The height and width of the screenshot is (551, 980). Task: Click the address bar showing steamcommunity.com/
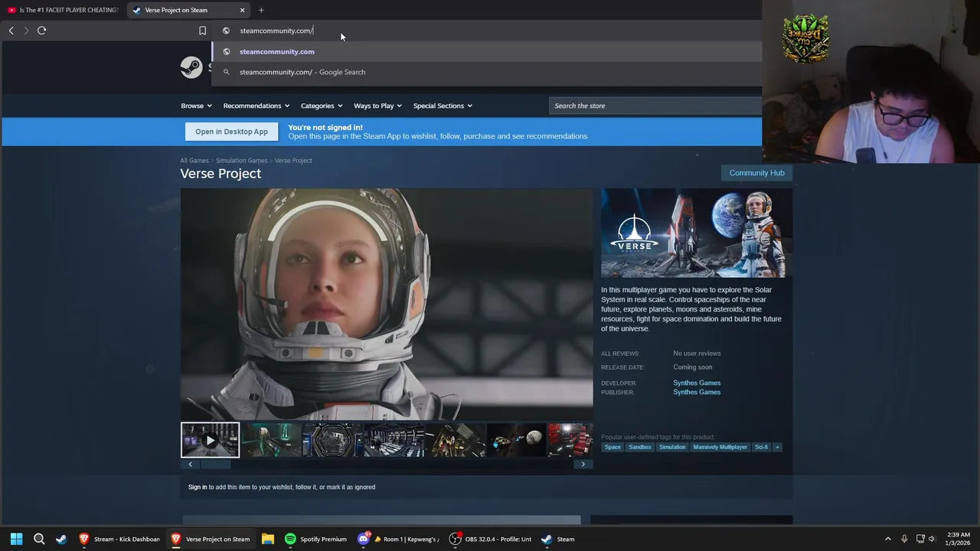coord(490,31)
